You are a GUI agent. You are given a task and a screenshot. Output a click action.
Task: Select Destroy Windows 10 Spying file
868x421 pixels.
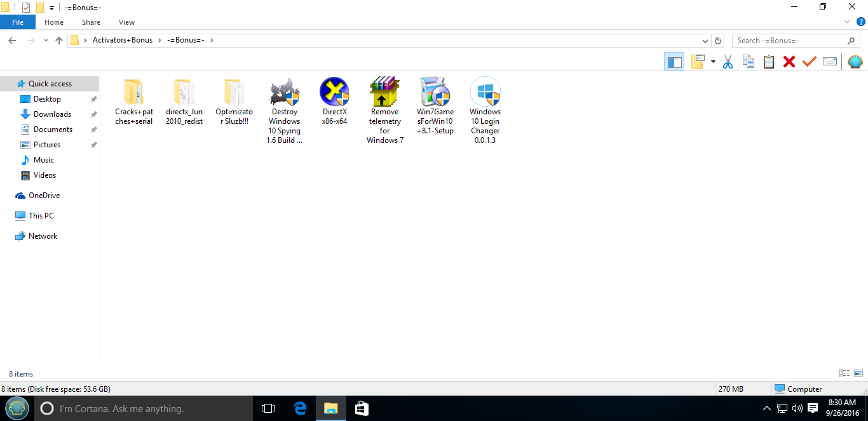[284, 110]
